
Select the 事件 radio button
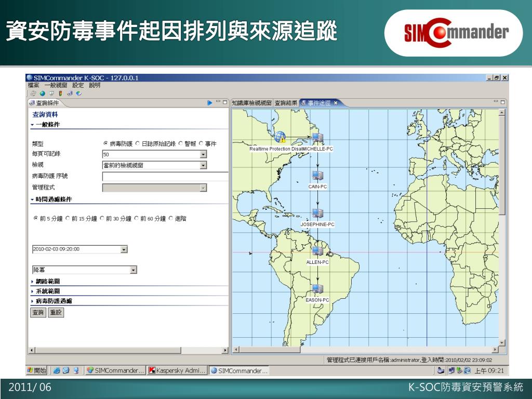[x=201, y=143]
